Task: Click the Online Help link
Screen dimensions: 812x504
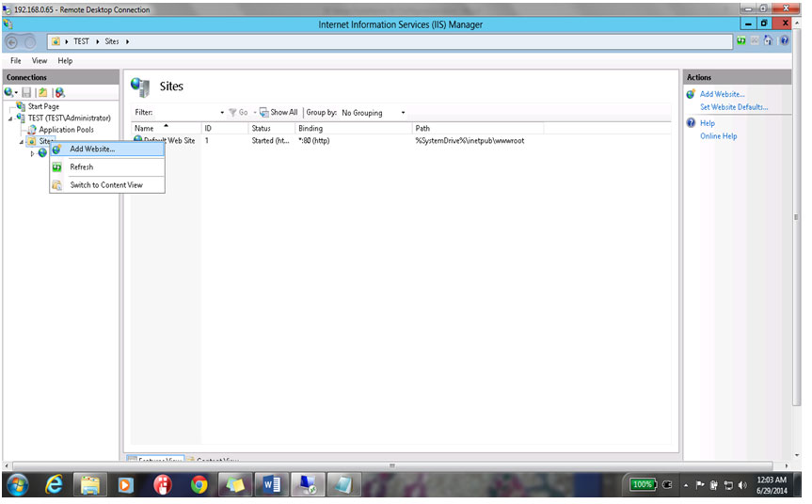Action: pyautogui.click(x=718, y=136)
